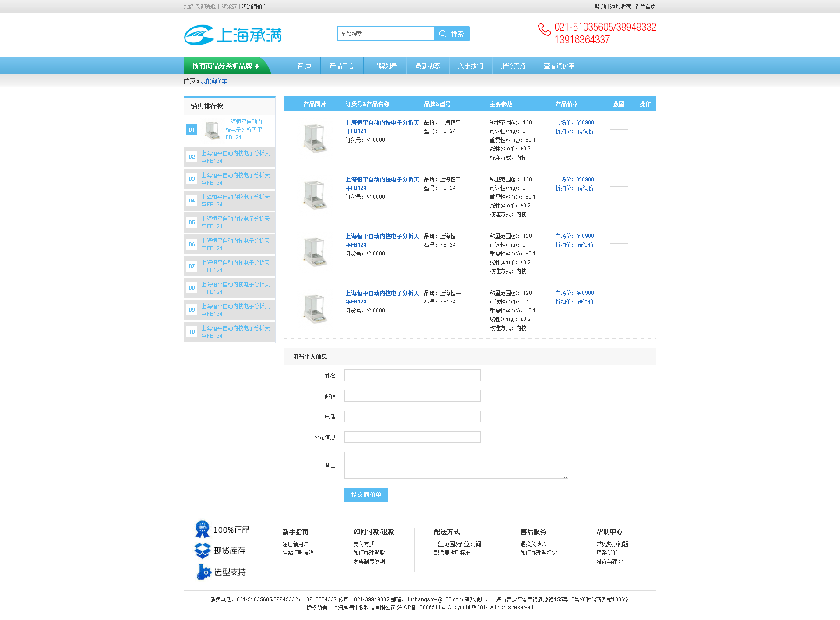The image size is (840, 620).
Task: Click the first product's balance image in table
Action: (315, 139)
